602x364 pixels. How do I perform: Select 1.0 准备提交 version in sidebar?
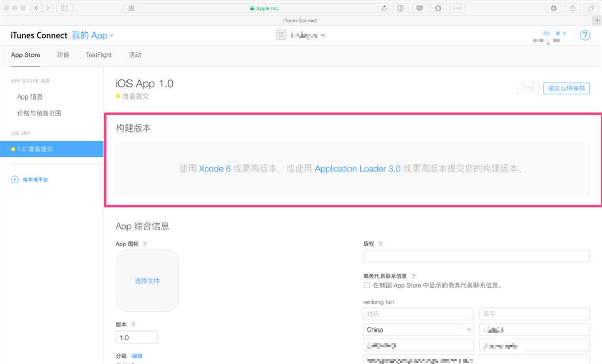point(51,149)
